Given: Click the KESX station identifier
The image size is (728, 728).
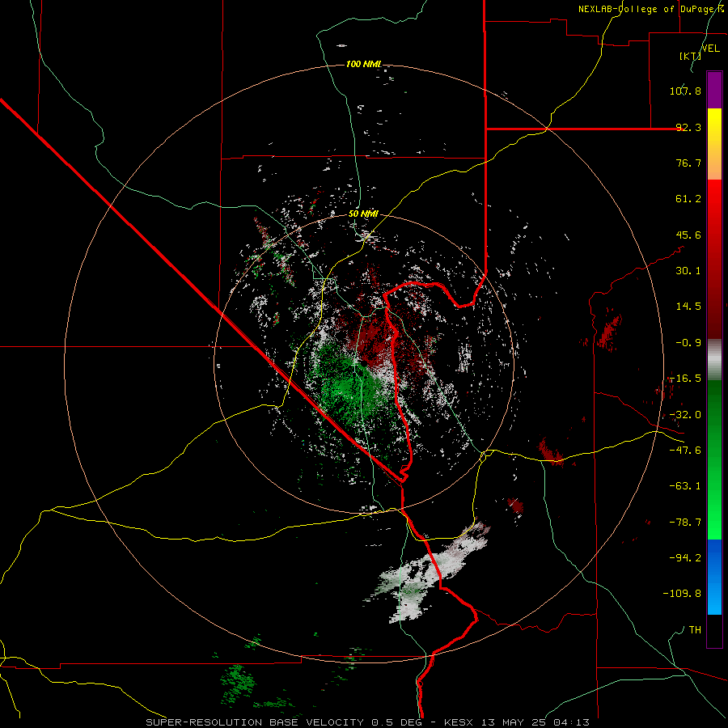Looking at the screenshot, I should click(x=459, y=722).
